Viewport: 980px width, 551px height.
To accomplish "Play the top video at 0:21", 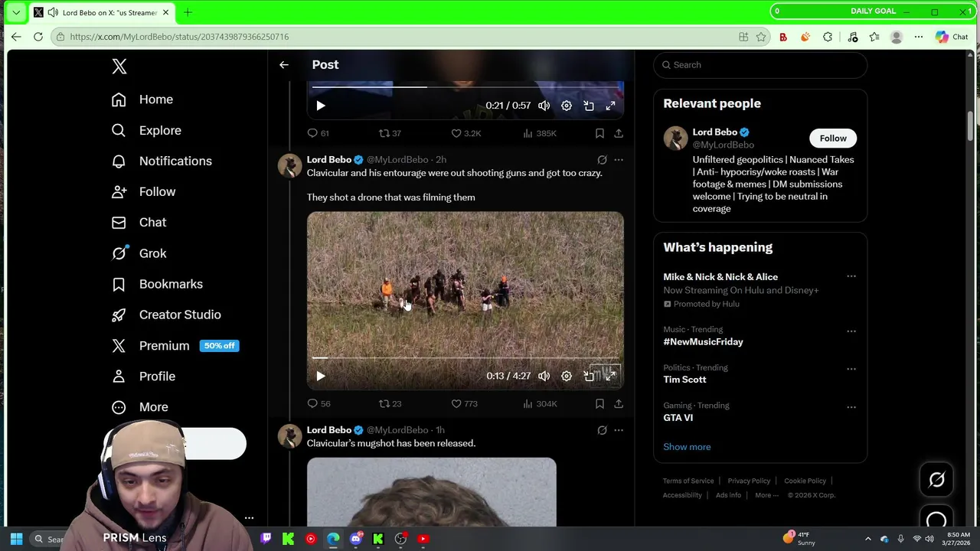I will 321,106.
